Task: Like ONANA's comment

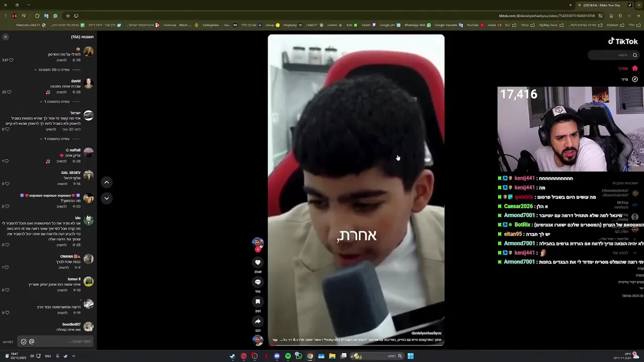Action: coord(7,267)
